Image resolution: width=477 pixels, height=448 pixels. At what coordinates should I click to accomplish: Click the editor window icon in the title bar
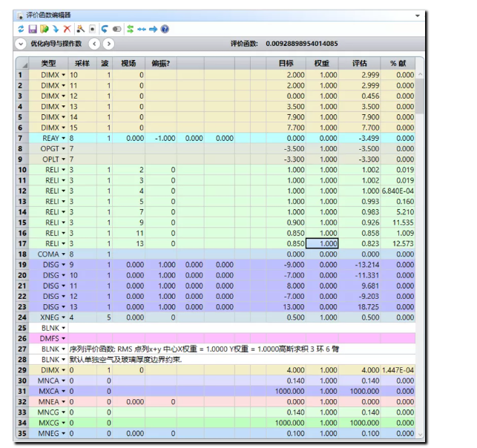point(20,16)
